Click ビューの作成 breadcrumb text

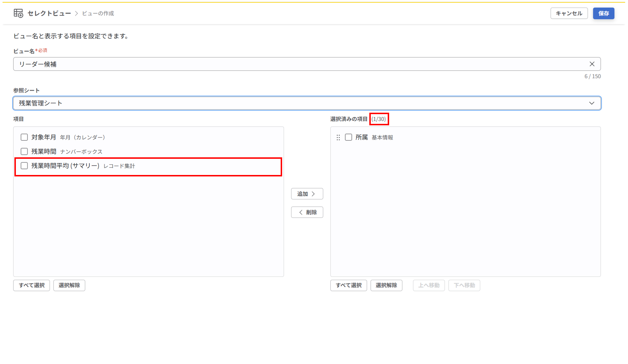98,13
